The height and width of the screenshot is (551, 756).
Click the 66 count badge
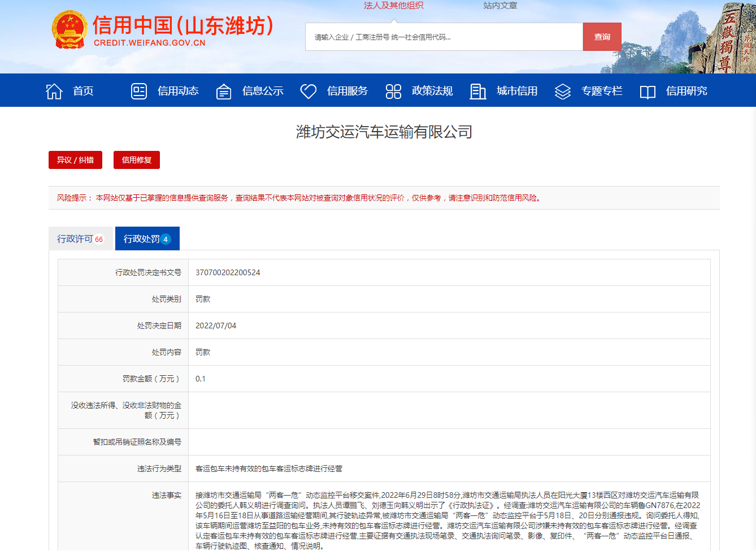99,239
